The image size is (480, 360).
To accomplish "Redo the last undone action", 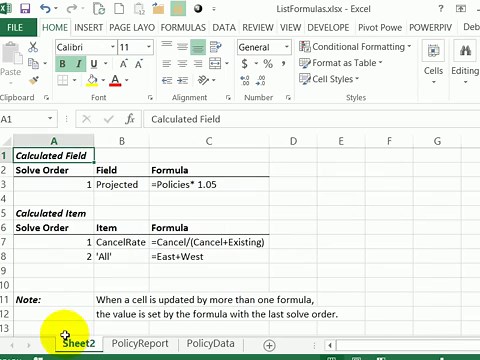I will 71,9.
